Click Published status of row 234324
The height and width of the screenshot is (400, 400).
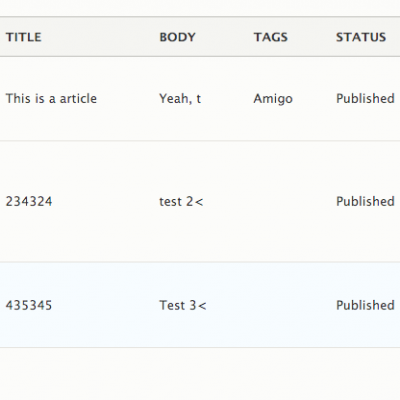point(365,202)
